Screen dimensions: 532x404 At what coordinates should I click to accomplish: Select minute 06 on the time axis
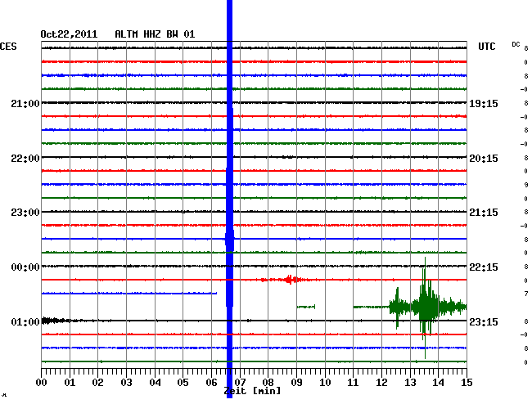(x=211, y=383)
